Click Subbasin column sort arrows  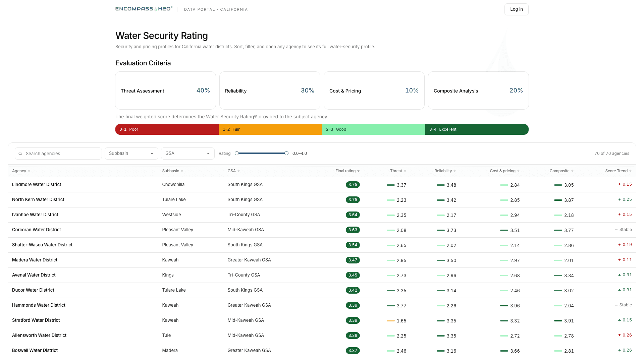pyautogui.click(x=182, y=171)
